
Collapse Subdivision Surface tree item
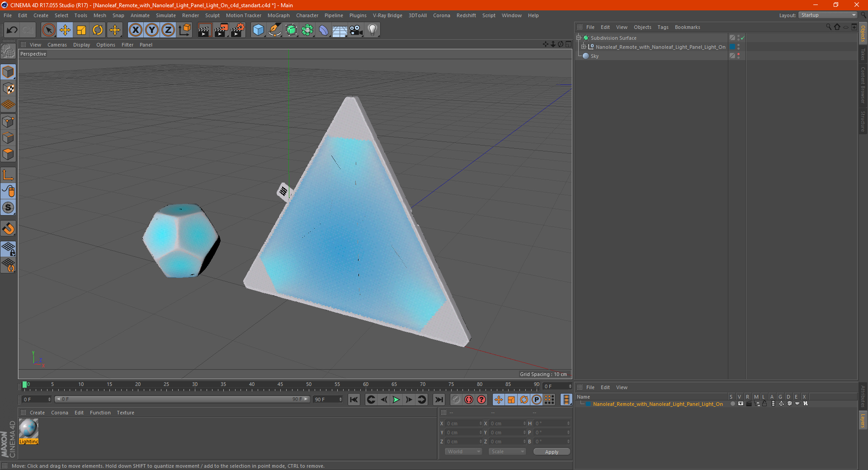tap(578, 38)
